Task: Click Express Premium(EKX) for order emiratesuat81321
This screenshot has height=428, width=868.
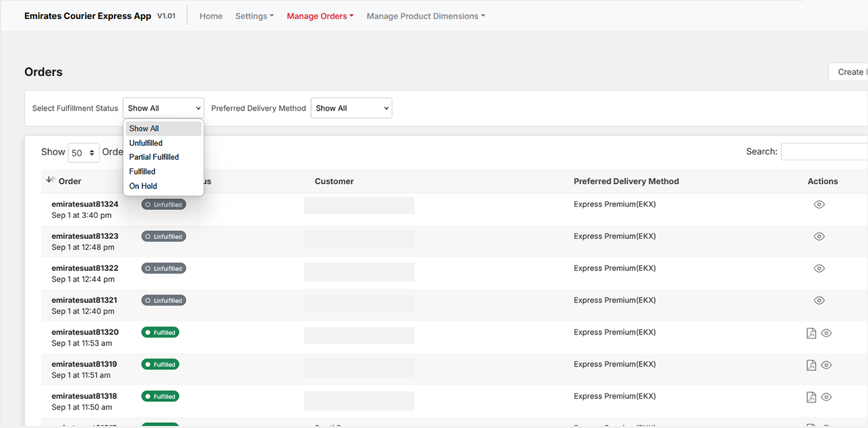Action: coord(614,300)
